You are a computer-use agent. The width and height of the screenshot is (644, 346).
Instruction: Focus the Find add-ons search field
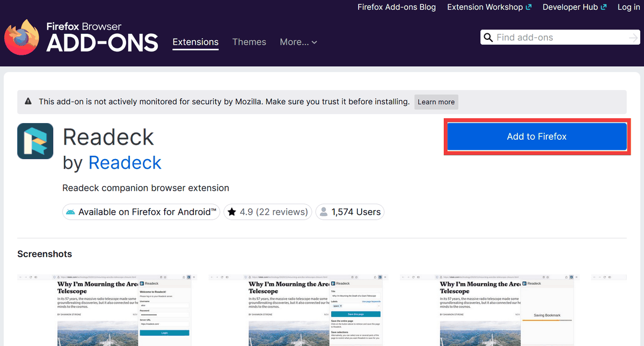point(558,38)
